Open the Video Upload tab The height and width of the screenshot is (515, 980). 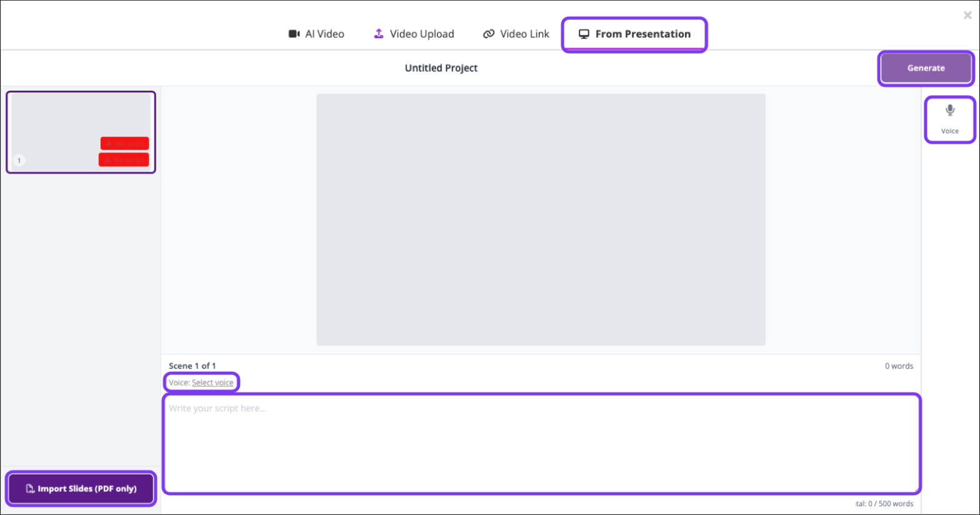(414, 34)
